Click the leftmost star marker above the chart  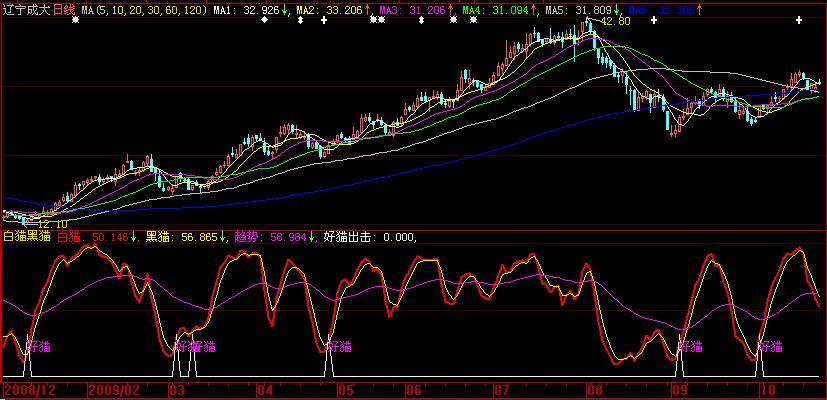click(76, 20)
